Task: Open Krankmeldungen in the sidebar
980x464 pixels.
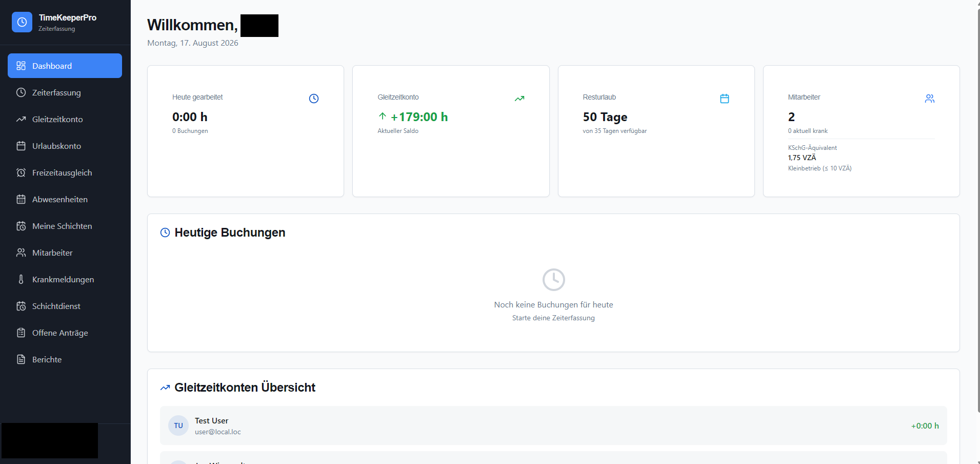Action: tap(65, 279)
